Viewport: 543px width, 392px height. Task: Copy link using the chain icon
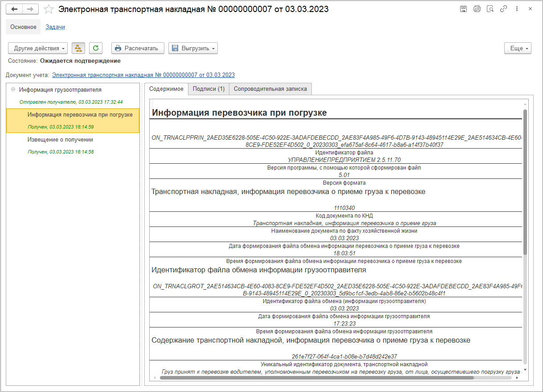click(x=504, y=9)
